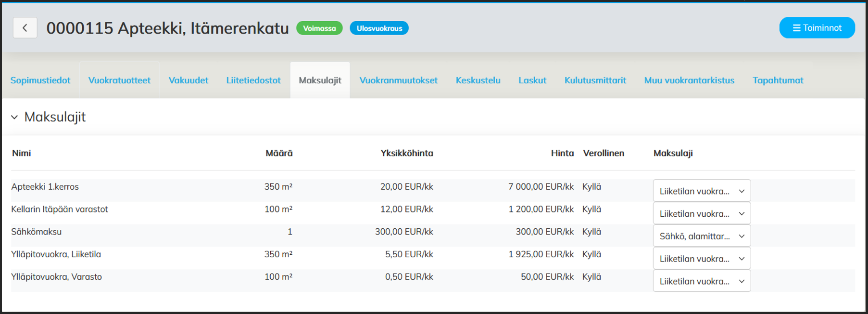Screen dimensions: 868x314
Task: Open the Vuokratuotteet tab
Action: 119,80
